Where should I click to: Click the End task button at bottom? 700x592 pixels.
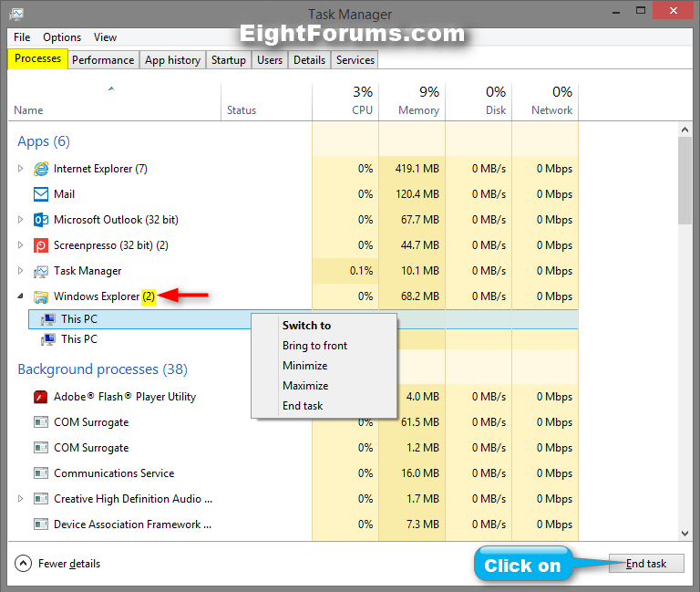tap(646, 564)
